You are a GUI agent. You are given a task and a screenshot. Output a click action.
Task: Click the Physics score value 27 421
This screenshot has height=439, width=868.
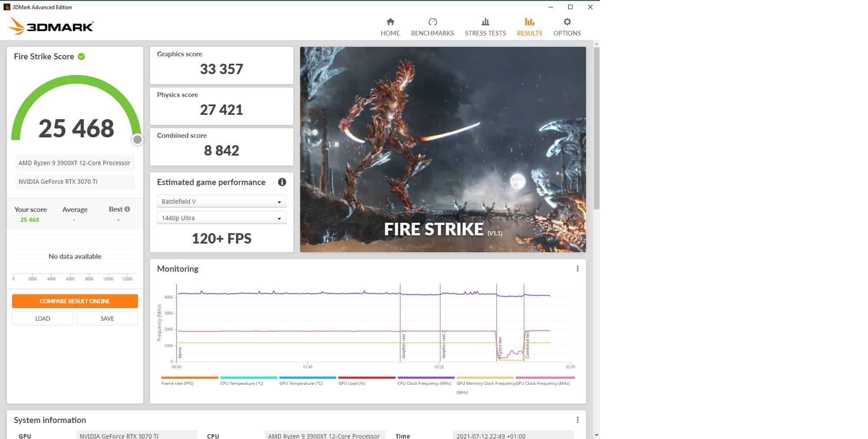coord(221,110)
